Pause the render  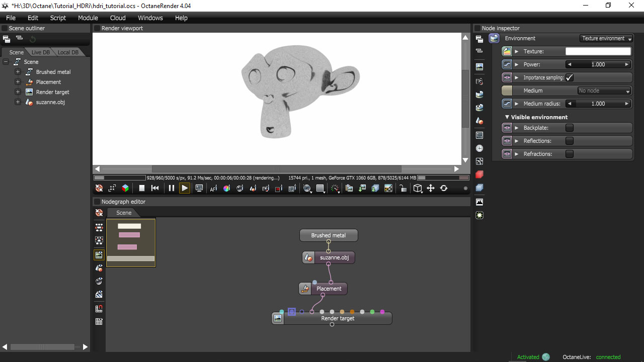click(172, 188)
